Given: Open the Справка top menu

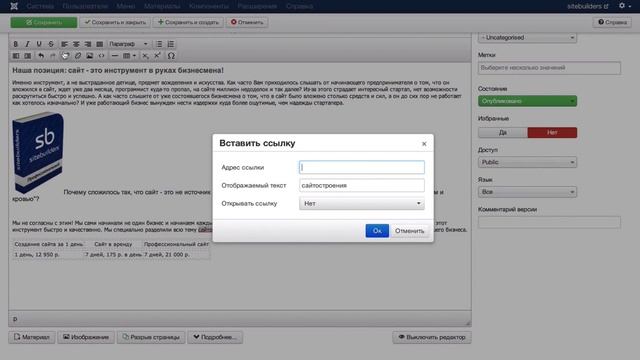Looking at the screenshot, I should [x=299, y=6].
